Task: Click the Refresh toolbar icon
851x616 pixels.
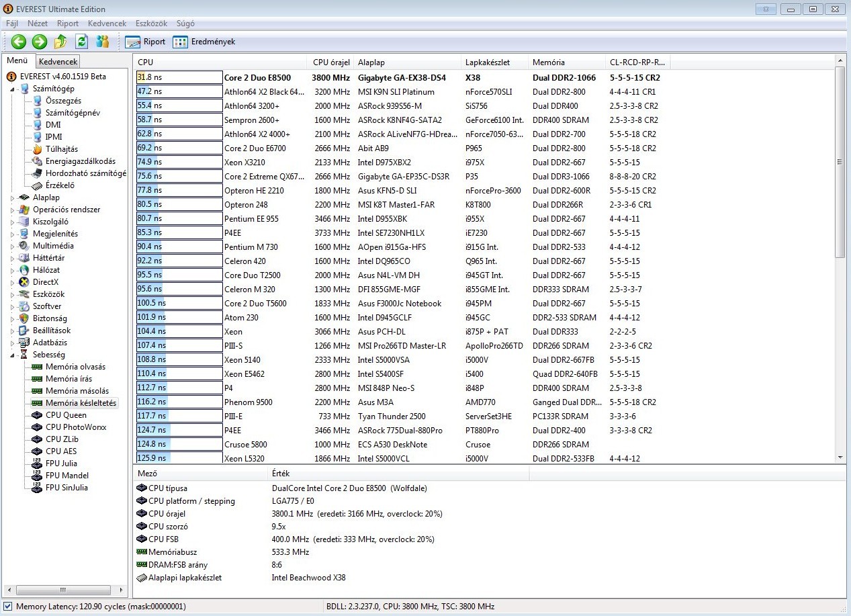Action: tap(82, 42)
